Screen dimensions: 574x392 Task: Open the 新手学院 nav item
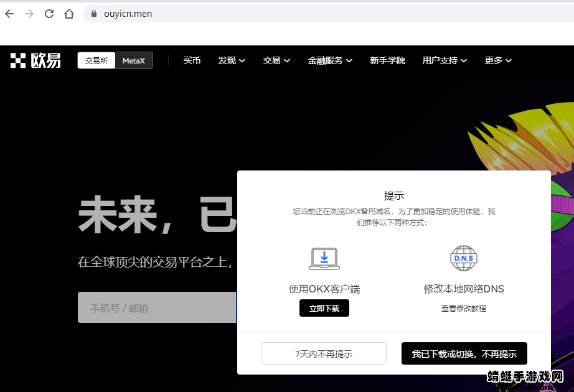(x=387, y=60)
